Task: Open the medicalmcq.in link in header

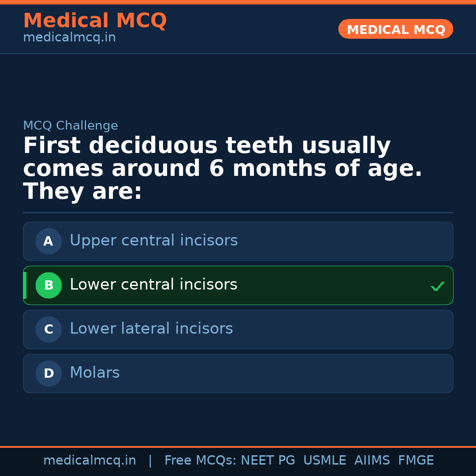Action: (x=69, y=37)
